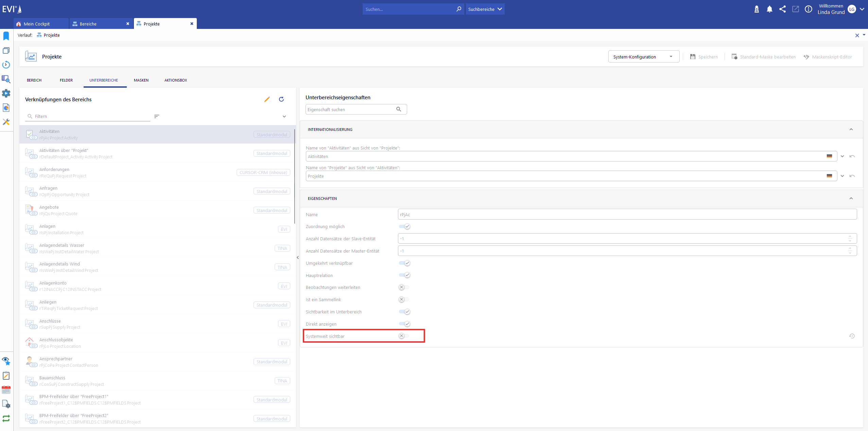Reset the Systemweit sichtbar property icon

(852, 336)
